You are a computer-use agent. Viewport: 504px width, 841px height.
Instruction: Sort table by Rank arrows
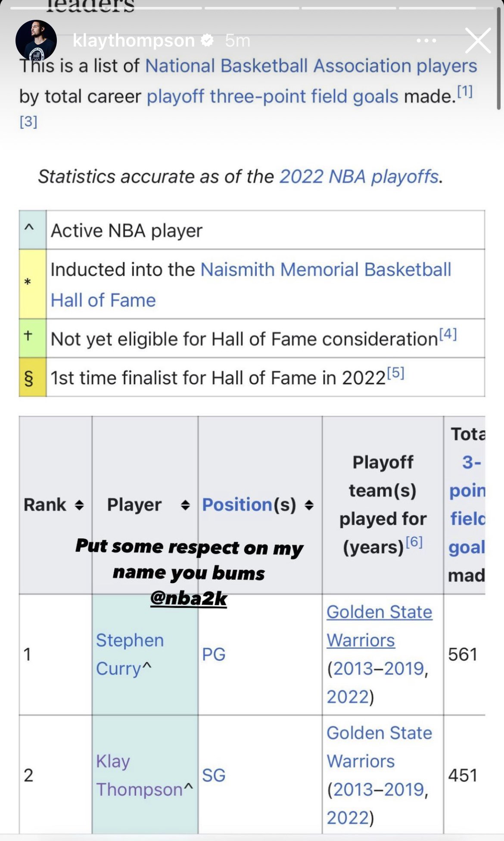[79, 505]
